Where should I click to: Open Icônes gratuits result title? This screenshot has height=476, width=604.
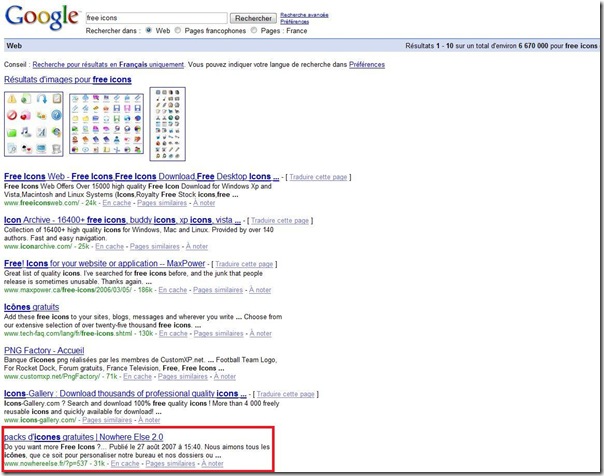[x=32, y=307]
